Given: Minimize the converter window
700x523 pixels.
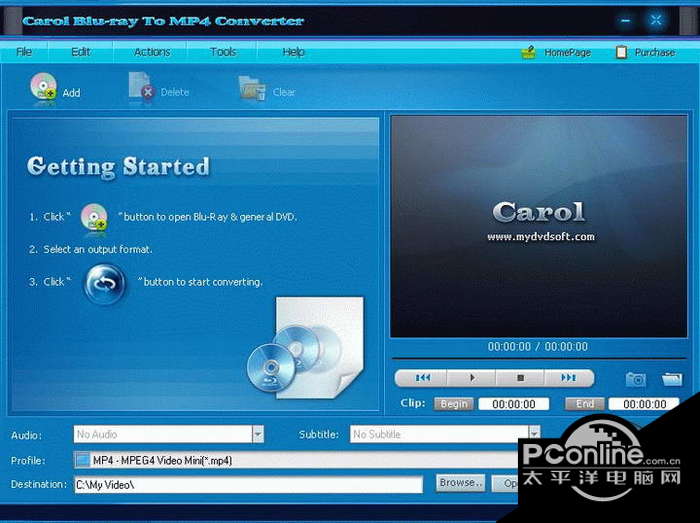Looking at the screenshot, I should pyautogui.click(x=626, y=21).
